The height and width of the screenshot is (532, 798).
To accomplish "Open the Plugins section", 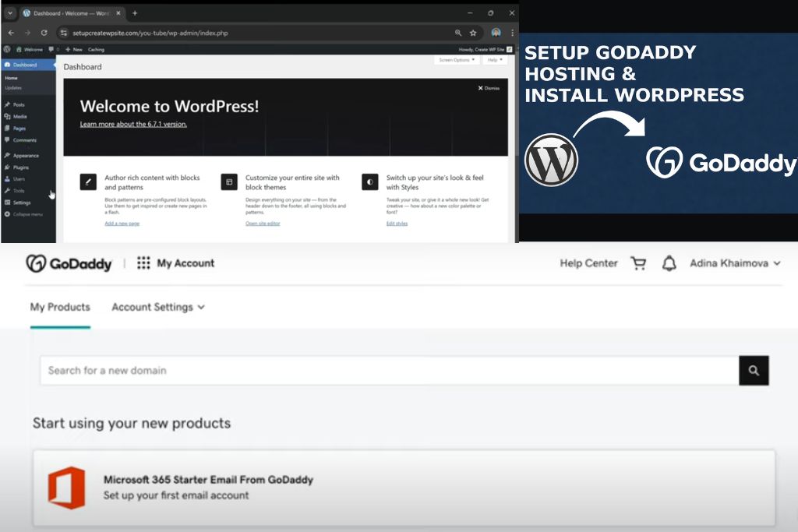I will point(19,167).
